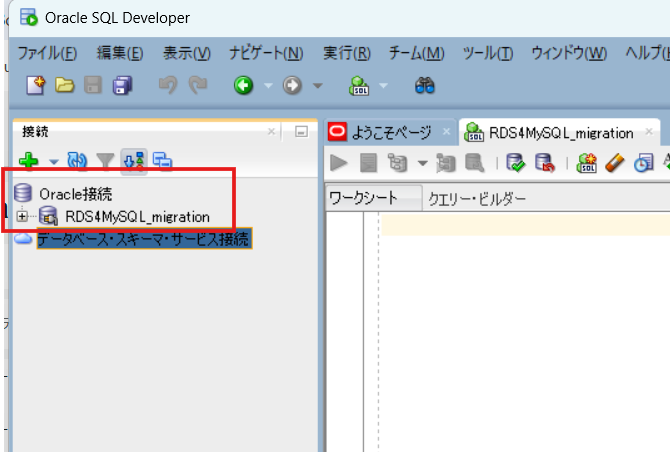This screenshot has width=670, height=452.
Task: Open the 編集 menu
Action: 120,53
